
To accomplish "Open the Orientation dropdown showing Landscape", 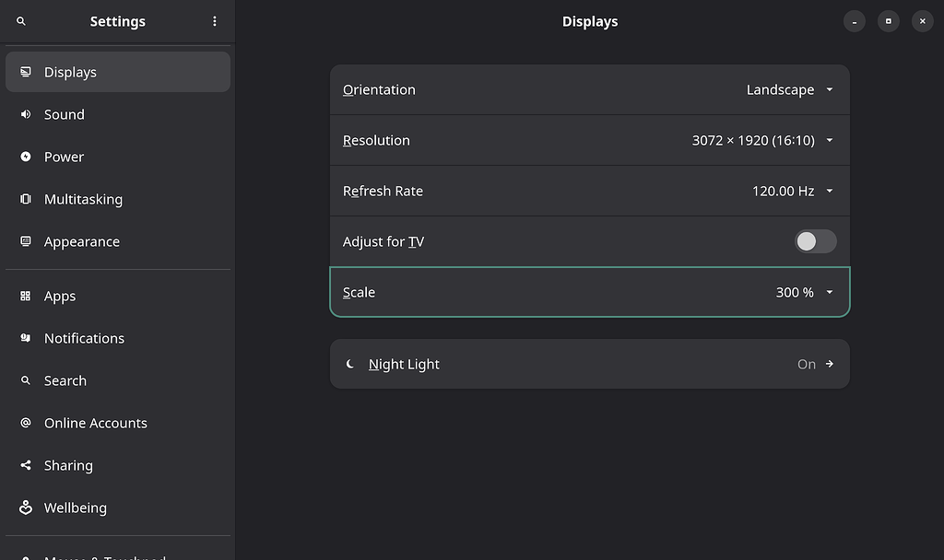I will point(789,89).
